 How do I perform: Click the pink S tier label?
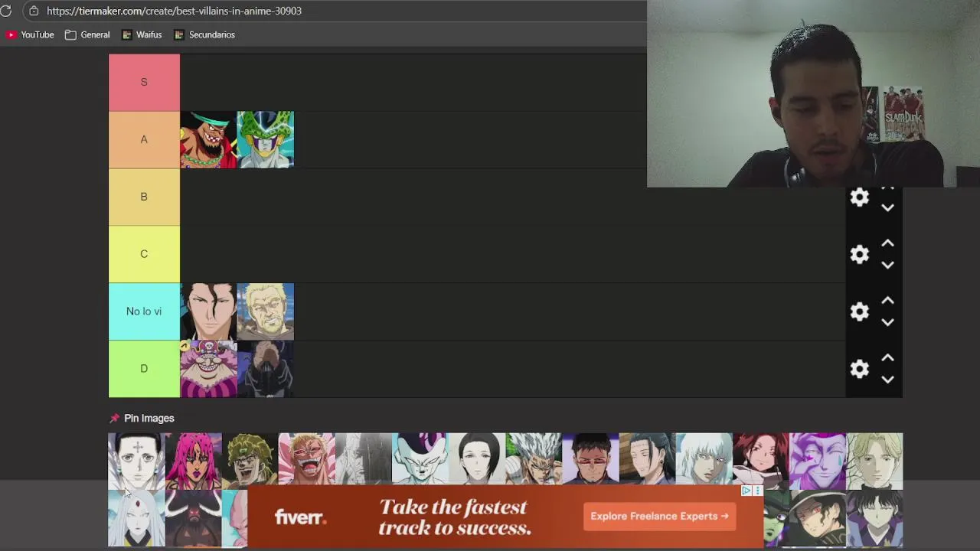144,82
